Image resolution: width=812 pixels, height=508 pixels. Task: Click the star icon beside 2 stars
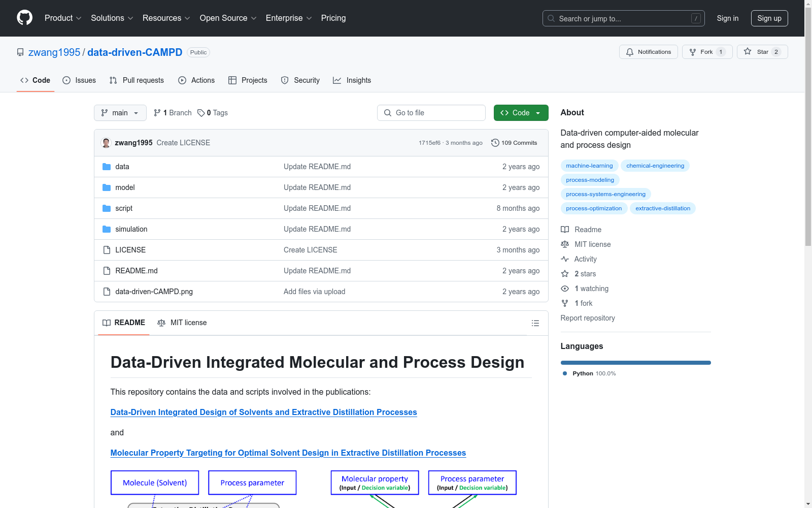coord(565,274)
